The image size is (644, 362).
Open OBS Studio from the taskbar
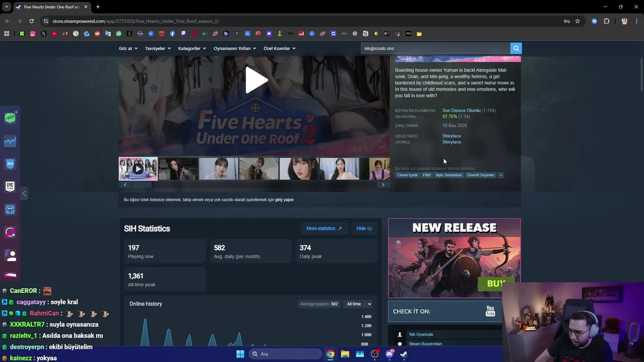coord(374,354)
